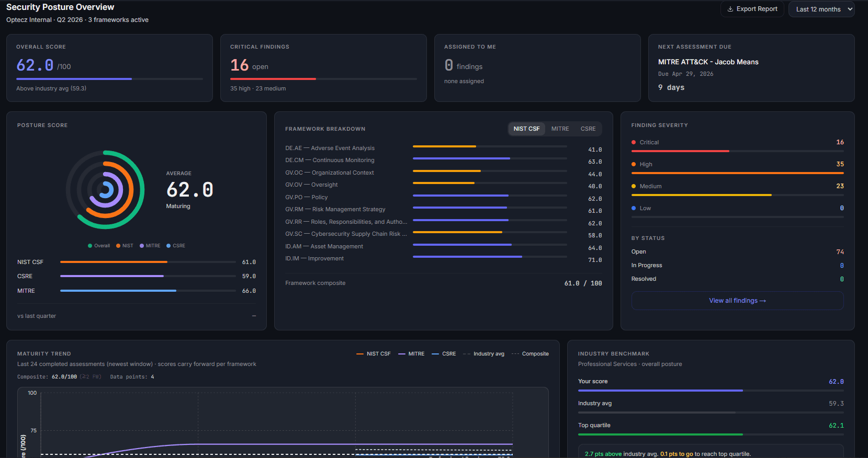This screenshot has height=458, width=868.
Task: Click the maturity trend chart area
Action: click(x=283, y=422)
